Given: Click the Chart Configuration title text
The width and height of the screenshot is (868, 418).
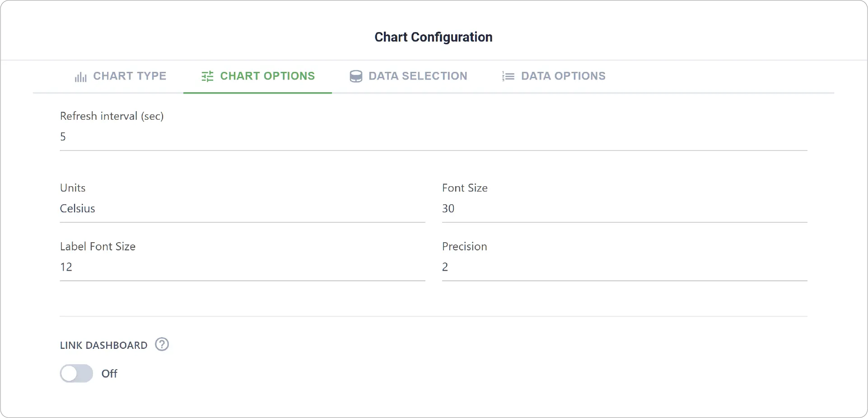Looking at the screenshot, I should point(434,37).
